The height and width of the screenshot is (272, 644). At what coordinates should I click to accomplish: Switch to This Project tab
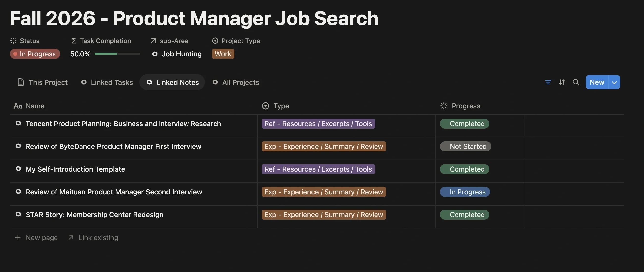point(43,82)
